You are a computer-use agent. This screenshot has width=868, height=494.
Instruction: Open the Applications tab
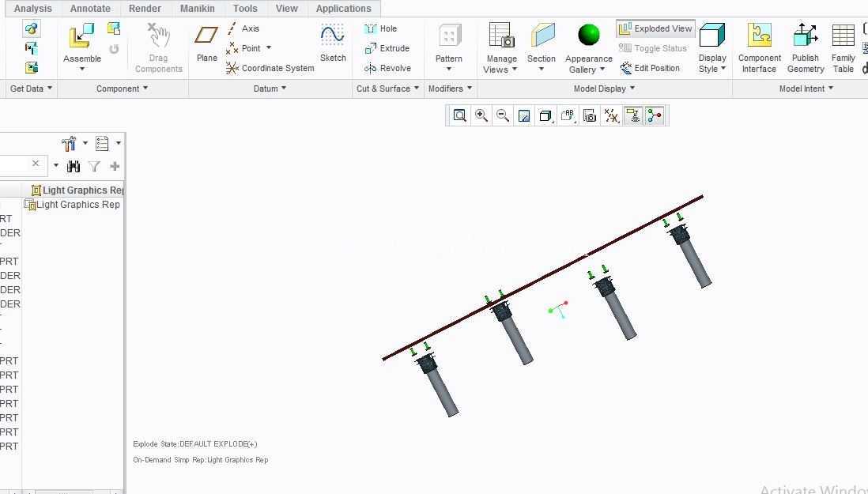(x=343, y=8)
